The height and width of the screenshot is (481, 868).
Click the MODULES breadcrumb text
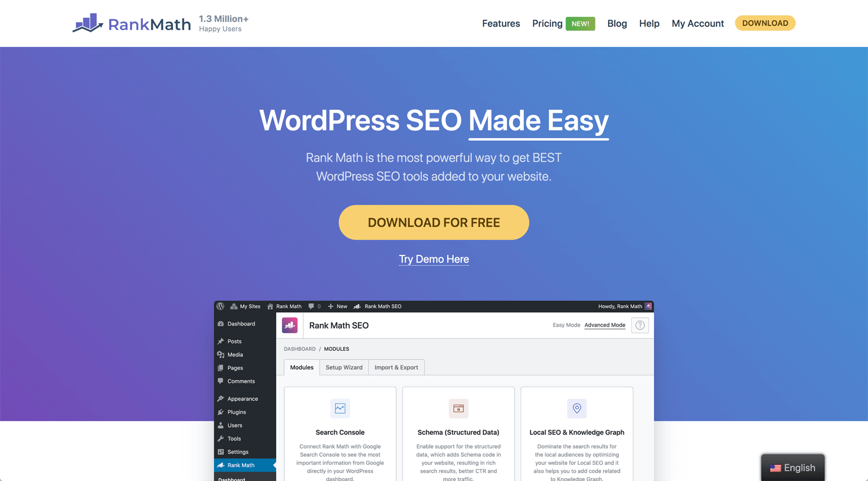coord(336,349)
